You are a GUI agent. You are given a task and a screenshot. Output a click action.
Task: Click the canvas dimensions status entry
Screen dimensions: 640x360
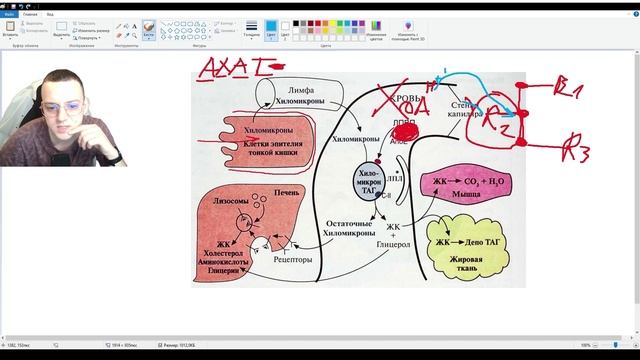[x=122, y=345]
